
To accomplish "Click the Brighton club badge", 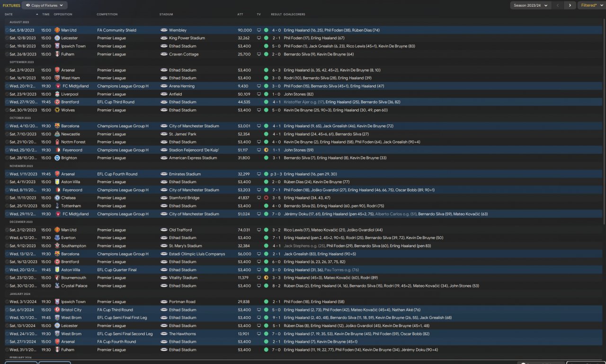I will click(x=57, y=158).
